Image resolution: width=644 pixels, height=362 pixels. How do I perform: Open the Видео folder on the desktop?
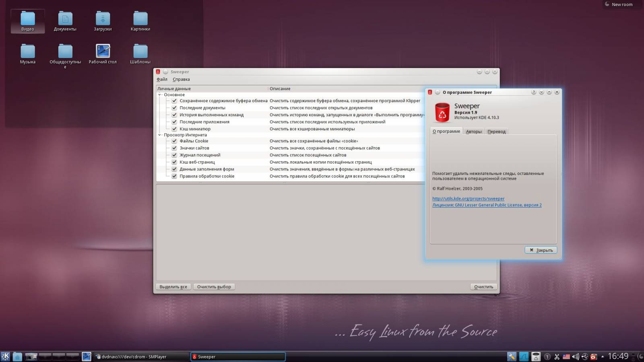pos(28,21)
